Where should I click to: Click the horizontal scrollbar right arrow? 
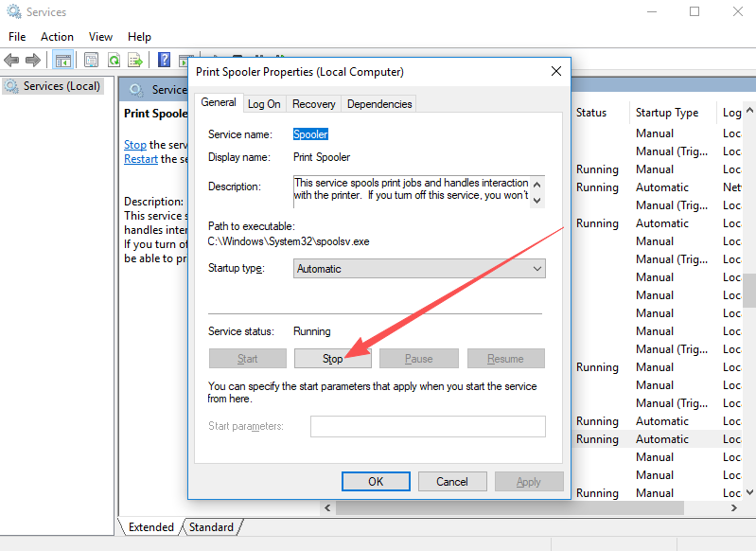click(734, 507)
